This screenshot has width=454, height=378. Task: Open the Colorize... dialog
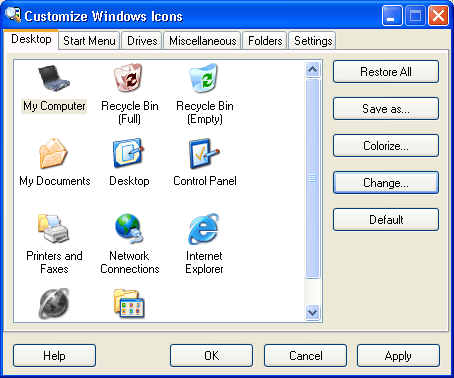coord(386,146)
